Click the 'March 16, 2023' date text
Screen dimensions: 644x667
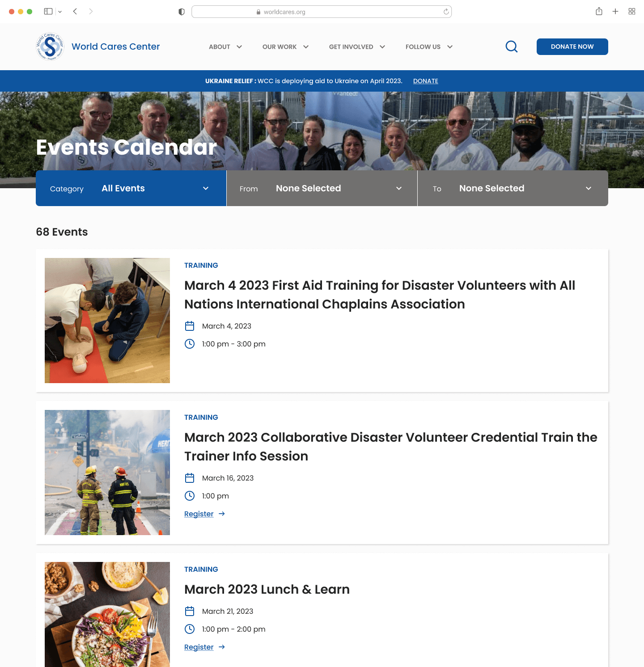point(228,478)
